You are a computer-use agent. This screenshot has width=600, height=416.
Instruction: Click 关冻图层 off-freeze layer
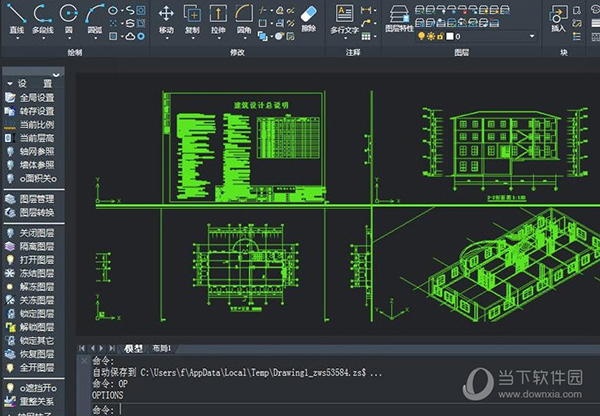click(x=30, y=300)
